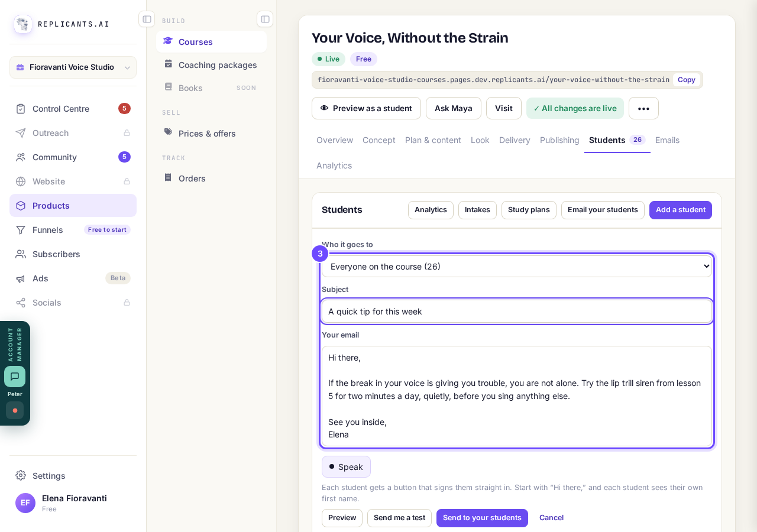This screenshot has height=532, width=757.
Task: Click the Subject input field
Action: (x=517, y=312)
